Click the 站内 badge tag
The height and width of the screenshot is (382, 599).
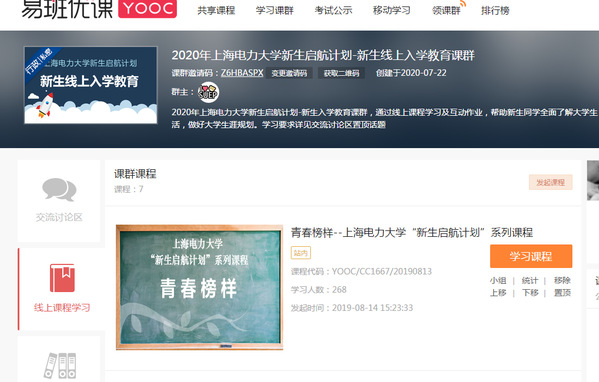tap(301, 253)
